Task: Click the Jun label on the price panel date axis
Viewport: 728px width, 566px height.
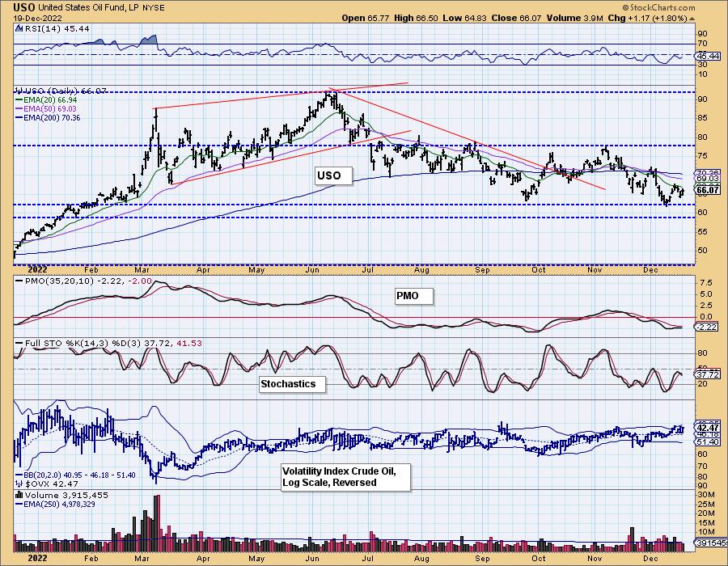Action: 312,270
